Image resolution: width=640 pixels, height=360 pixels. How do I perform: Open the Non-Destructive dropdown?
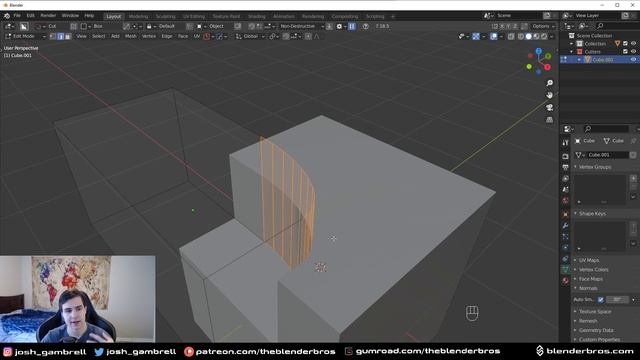[302, 26]
